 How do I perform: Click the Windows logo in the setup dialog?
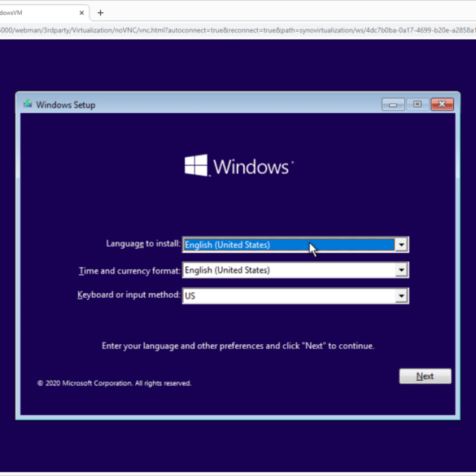tap(239, 166)
